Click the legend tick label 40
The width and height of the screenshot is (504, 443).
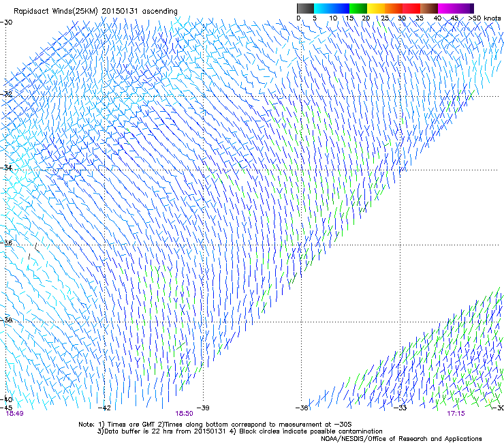click(x=437, y=18)
